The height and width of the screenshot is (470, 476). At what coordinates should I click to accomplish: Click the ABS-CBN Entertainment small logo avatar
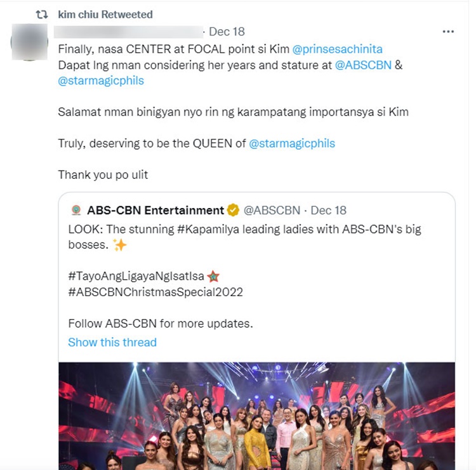pos(76,210)
